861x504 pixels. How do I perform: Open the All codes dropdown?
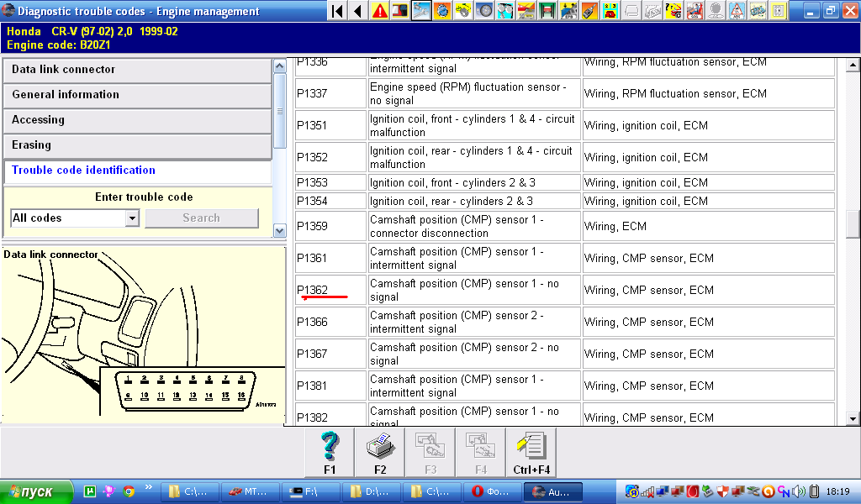(132, 218)
